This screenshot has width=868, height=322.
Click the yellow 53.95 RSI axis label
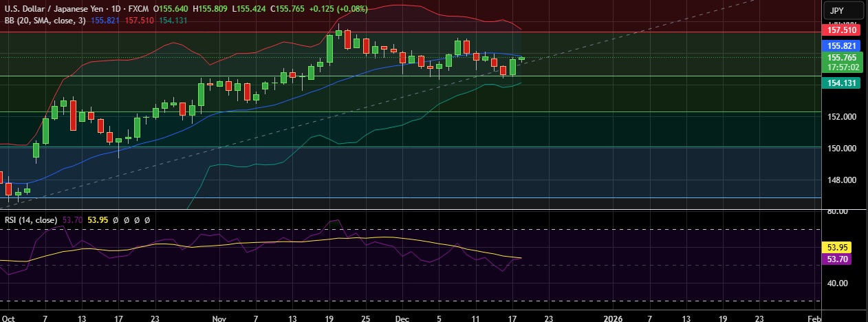click(837, 247)
